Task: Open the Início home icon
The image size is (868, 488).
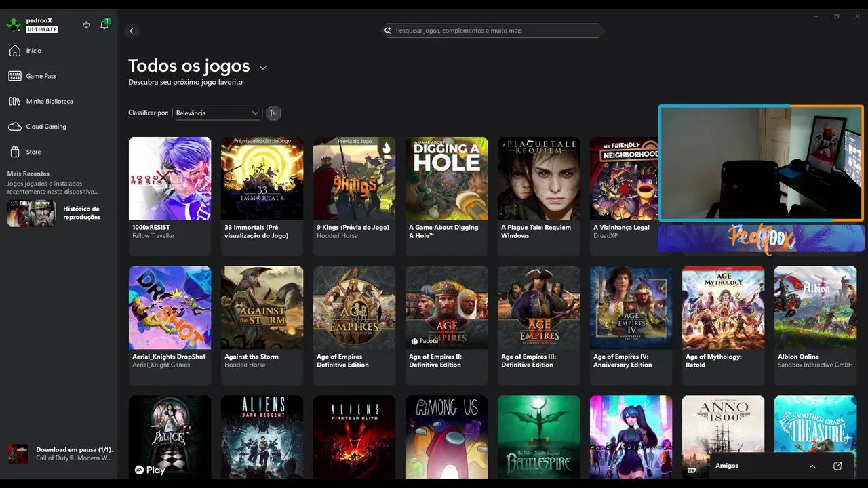Action: [x=14, y=51]
